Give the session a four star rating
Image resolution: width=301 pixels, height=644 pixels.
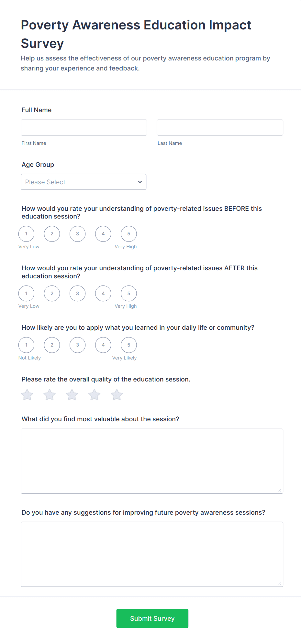click(95, 395)
